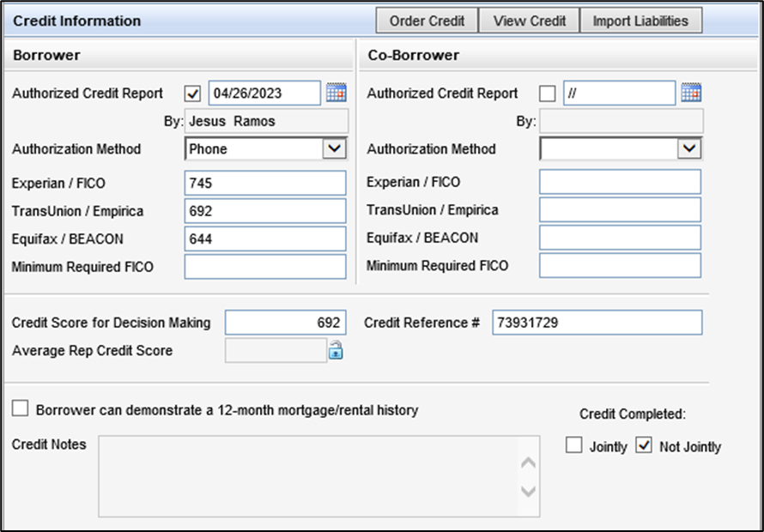Open Co-Borrower Authorization Method dropdown
The height and width of the screenshot is (532, 764).
[x=688, y=149]
